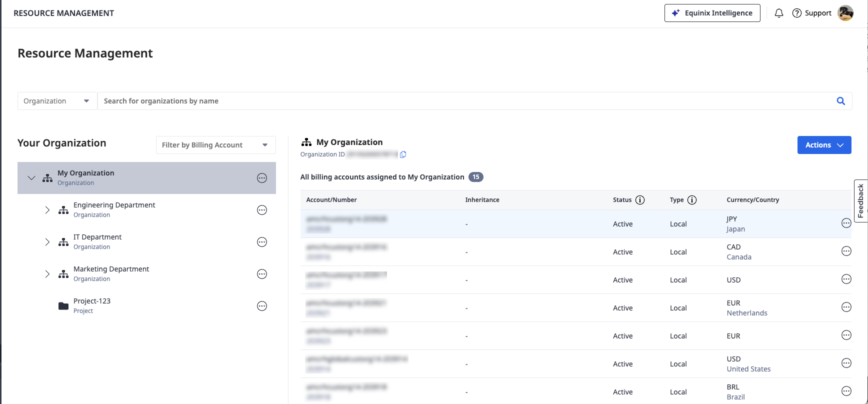This screenshot has height=404, width=868.
Task: Open the Support link
Action: click(x=811, y=13)
